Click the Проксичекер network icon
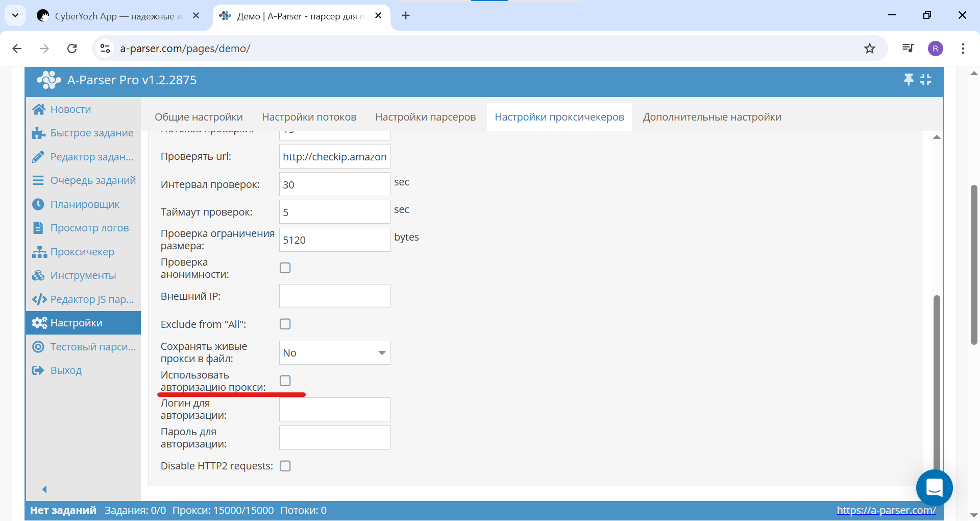Image resolution: width=980 pixels, height=521 pixels. (39, 252)
